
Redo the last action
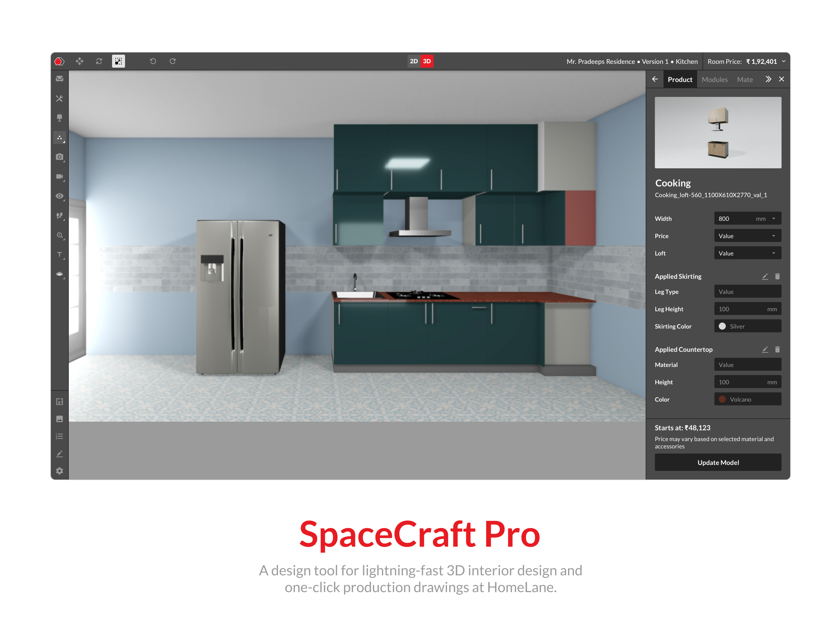[173, 61]
